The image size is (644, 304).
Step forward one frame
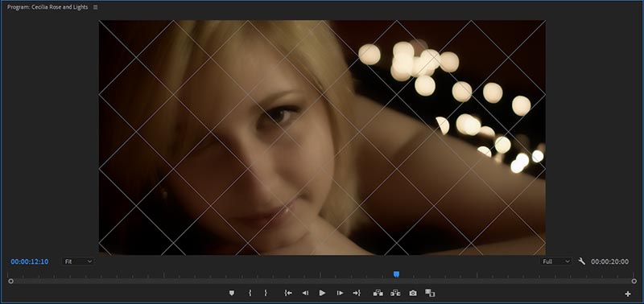tap(340, 293)
